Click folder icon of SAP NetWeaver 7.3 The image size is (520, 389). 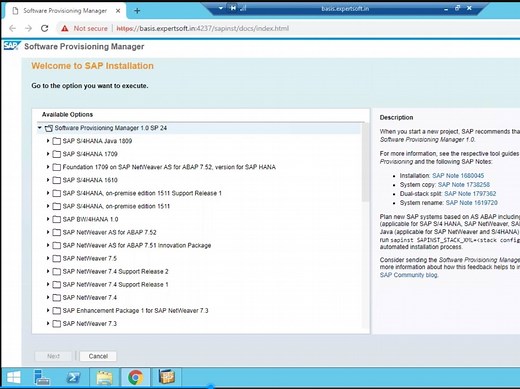(57, 324)
